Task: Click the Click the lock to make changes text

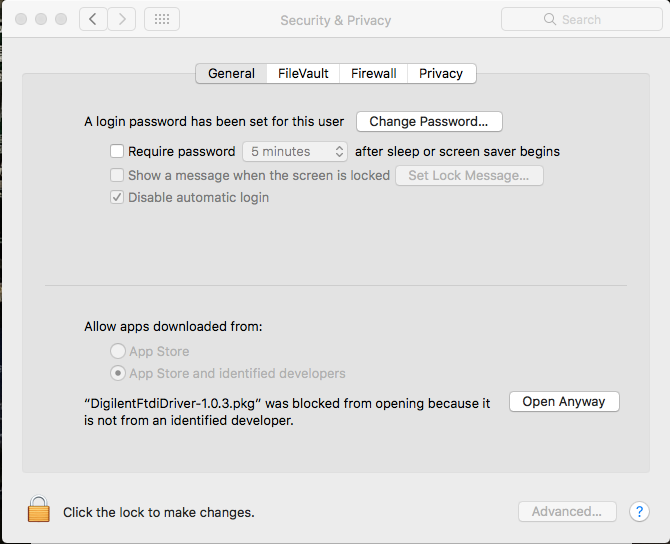Action: [x=159, y=512]
